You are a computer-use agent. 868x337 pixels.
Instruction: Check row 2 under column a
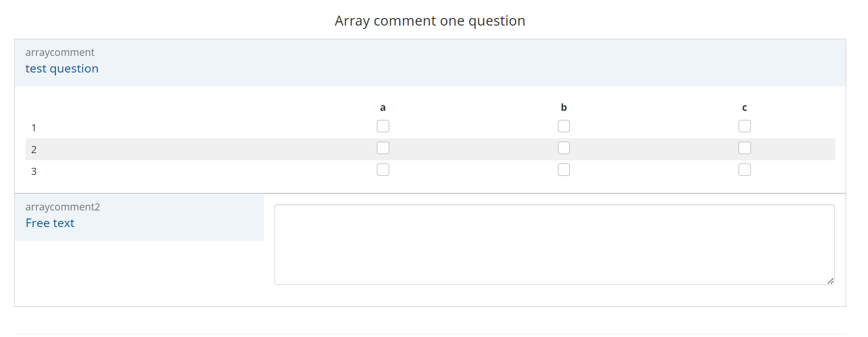pyautogui.click(x=383, y=148)
